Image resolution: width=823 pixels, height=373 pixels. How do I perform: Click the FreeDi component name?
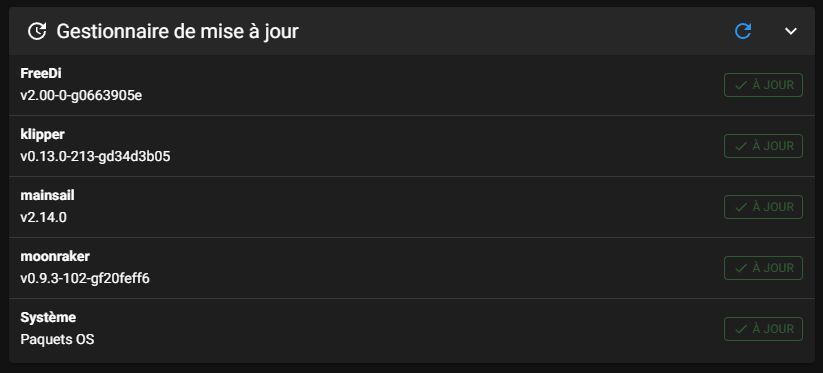pyautogui.click(x=41, y=74)
